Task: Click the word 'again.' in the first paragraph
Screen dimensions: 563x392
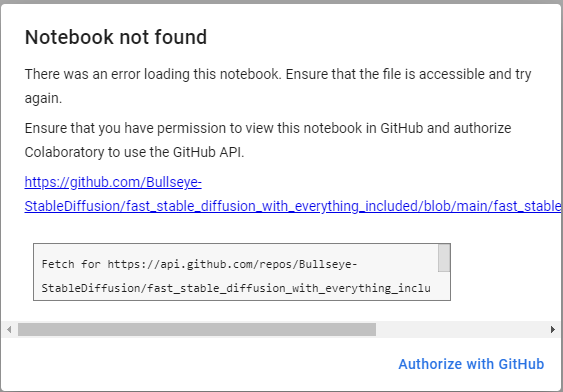Action: [43, 98]
